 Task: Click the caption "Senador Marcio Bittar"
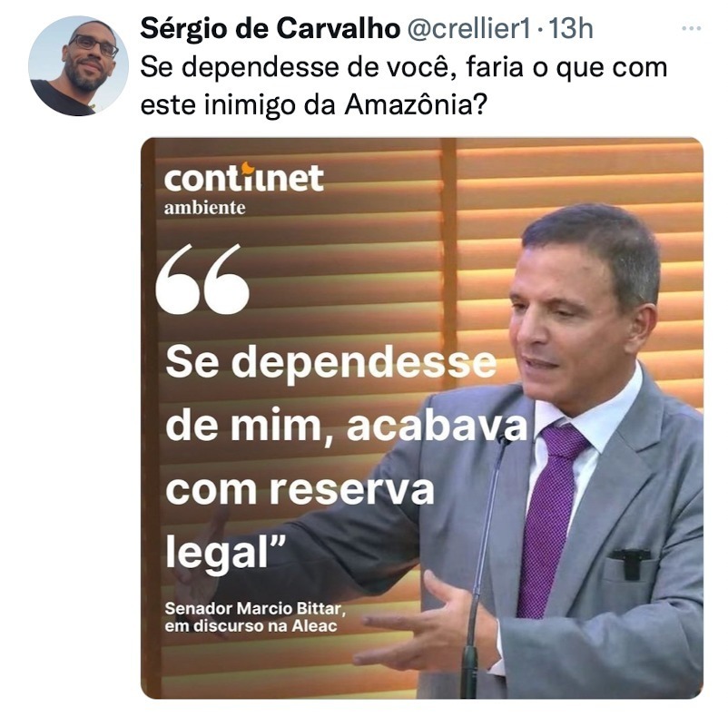pyautogui.click(x=255, y=608)
